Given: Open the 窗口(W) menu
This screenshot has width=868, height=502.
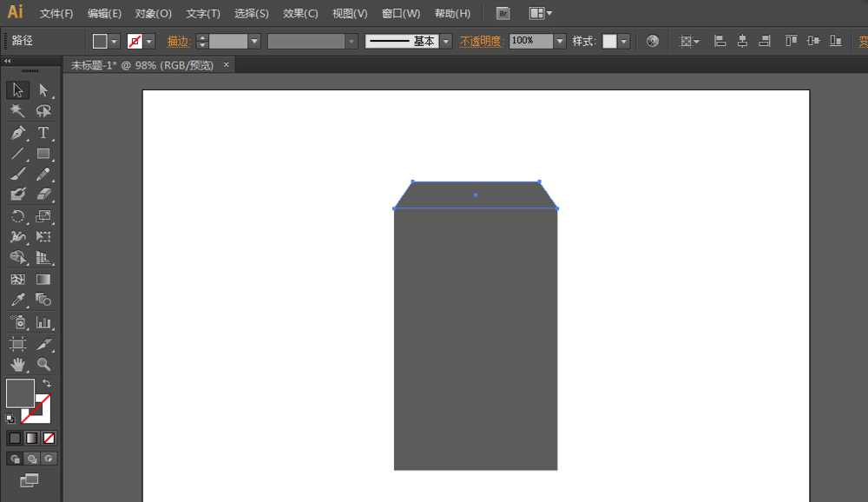Looking at the screenshot, I should (x=400, y=13).
